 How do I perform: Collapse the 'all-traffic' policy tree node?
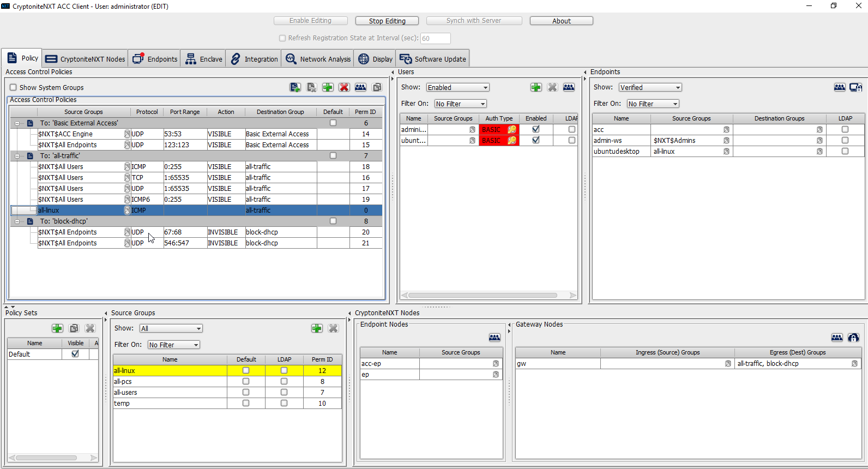(x=17, y=156)
